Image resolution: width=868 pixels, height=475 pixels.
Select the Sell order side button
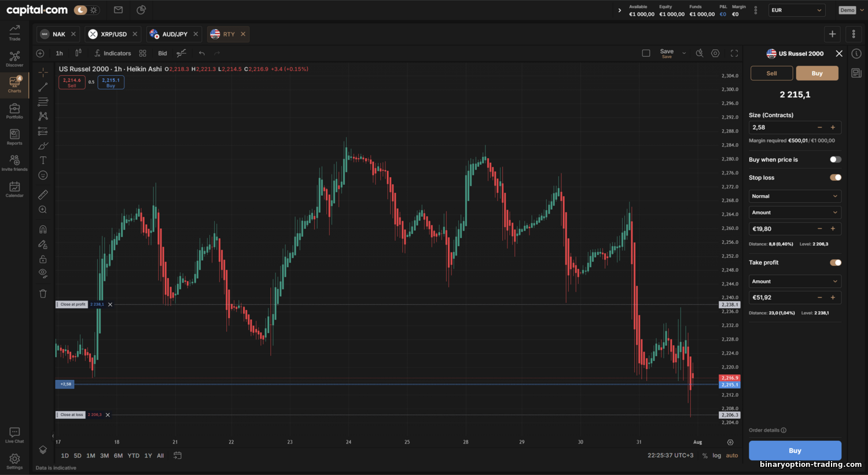click(771, 74)
